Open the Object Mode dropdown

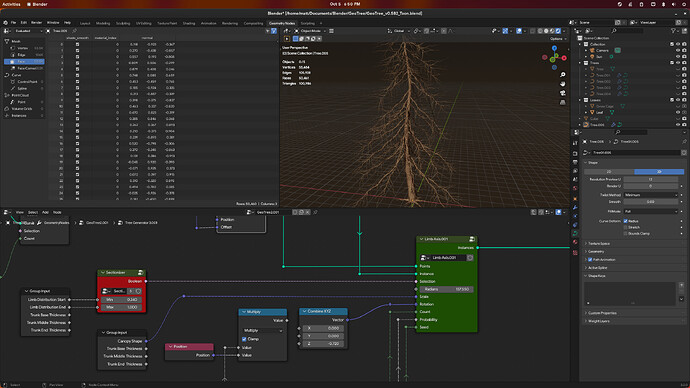311,31
